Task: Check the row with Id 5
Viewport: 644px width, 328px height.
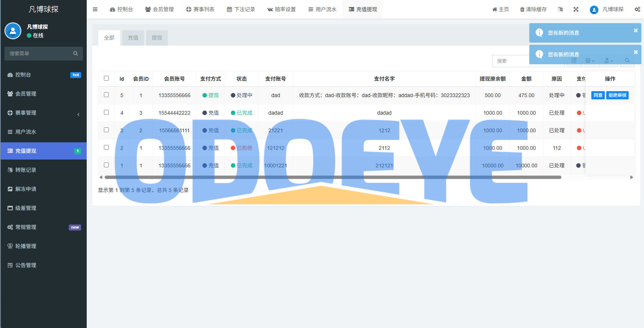Action: pos(106,95)
